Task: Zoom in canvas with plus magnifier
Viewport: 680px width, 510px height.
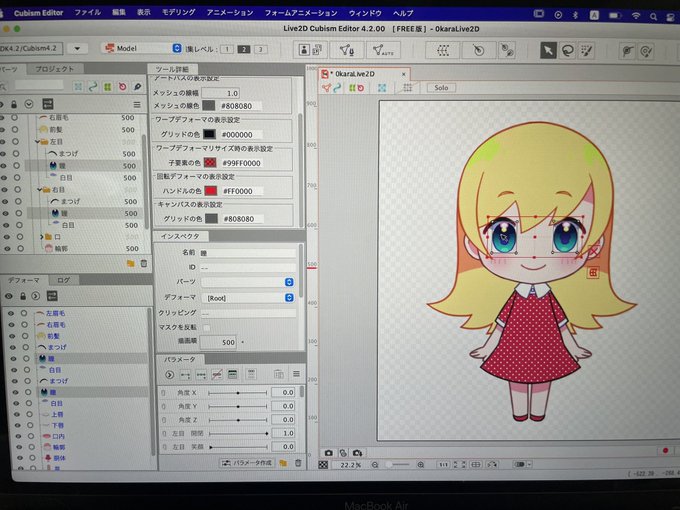Action: [420, 464]
